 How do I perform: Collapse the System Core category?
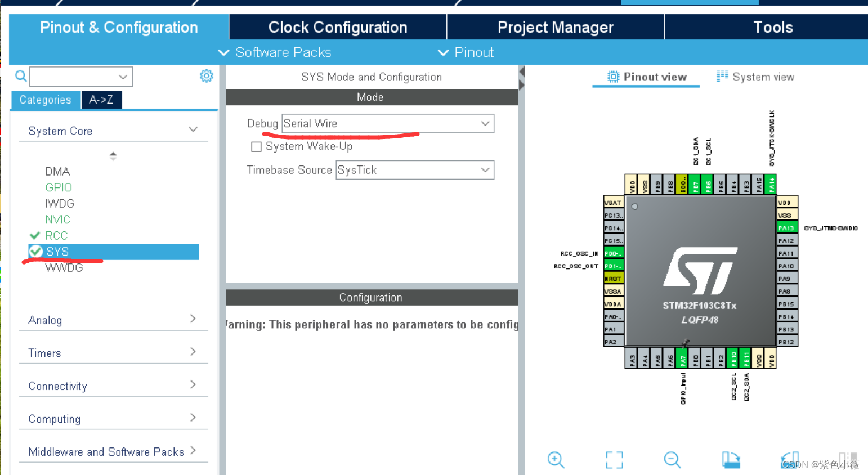[193, 129]
